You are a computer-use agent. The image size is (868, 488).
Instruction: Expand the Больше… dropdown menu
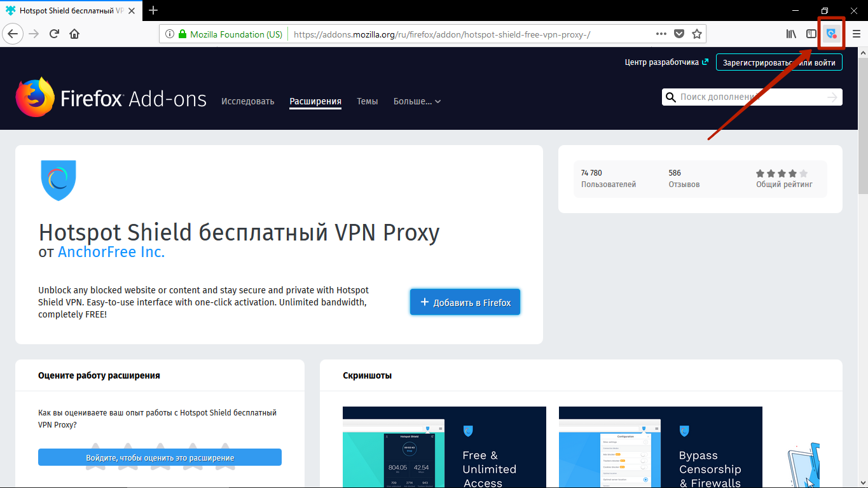point(417,101)
